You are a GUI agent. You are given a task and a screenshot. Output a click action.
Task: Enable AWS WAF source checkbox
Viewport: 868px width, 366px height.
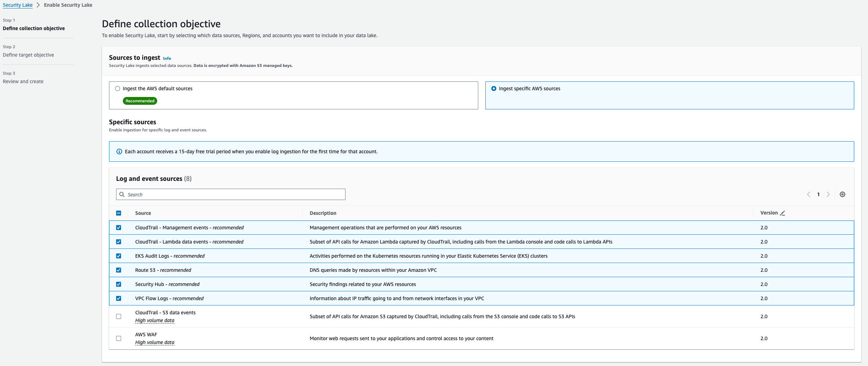(x=119, y=338)
